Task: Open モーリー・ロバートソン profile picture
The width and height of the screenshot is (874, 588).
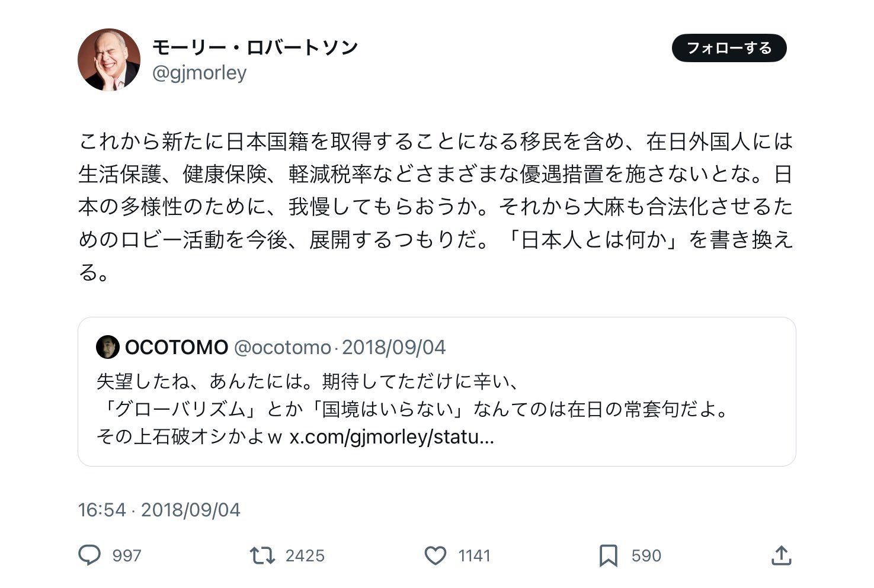Action: (x=109, y=59)
